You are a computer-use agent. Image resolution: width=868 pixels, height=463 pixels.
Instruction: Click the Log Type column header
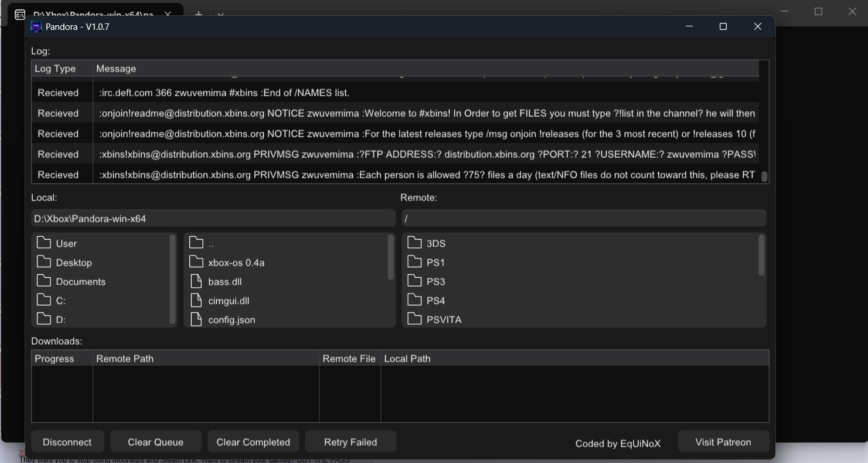pyautogui.click(x=62, y=69)
